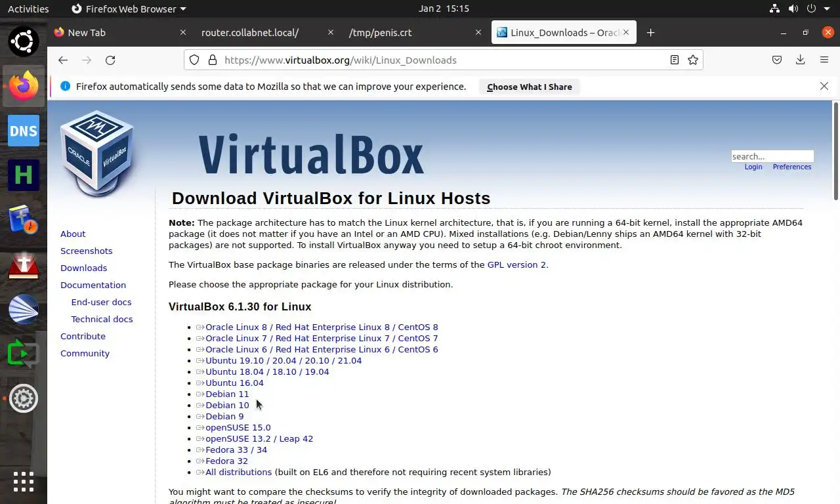Image resolution: width=840 pixels, height=504 pixels.
Task: Open Save to Pocket button
Action: pos(777,60)
